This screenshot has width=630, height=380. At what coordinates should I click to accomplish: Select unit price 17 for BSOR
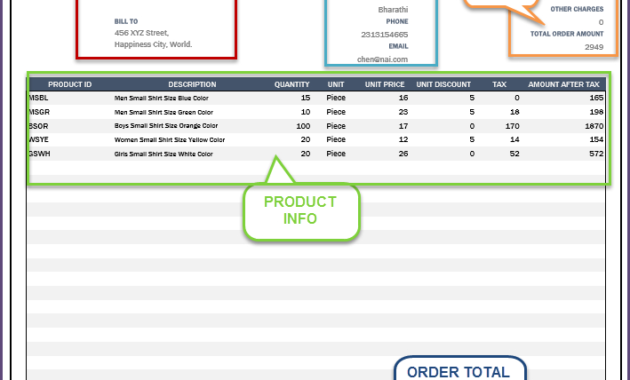point(403,126)
